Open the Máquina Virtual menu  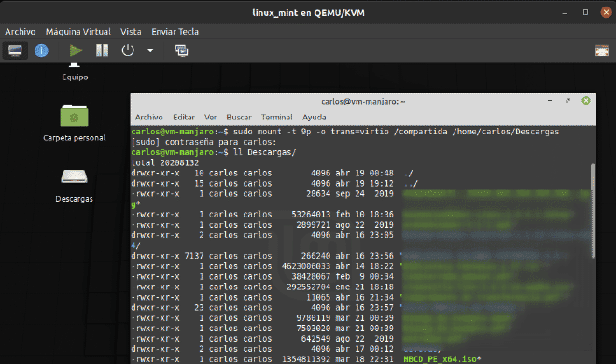coord(78,32)
